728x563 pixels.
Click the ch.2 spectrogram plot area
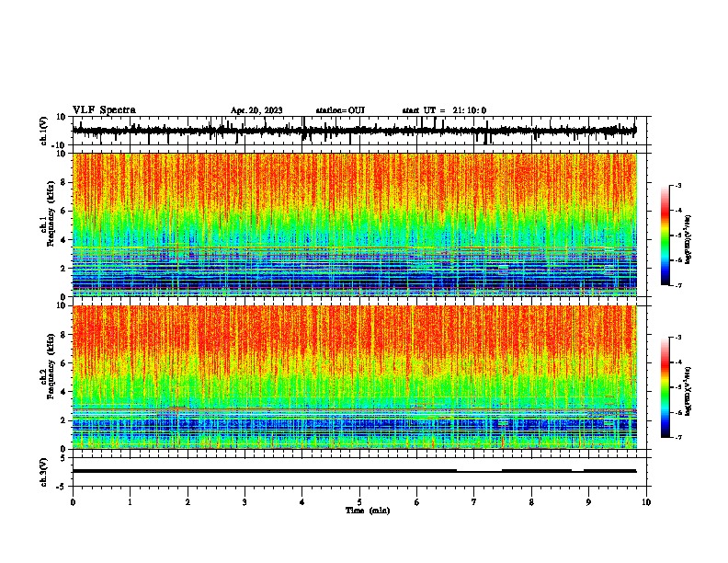pos(355,377)
